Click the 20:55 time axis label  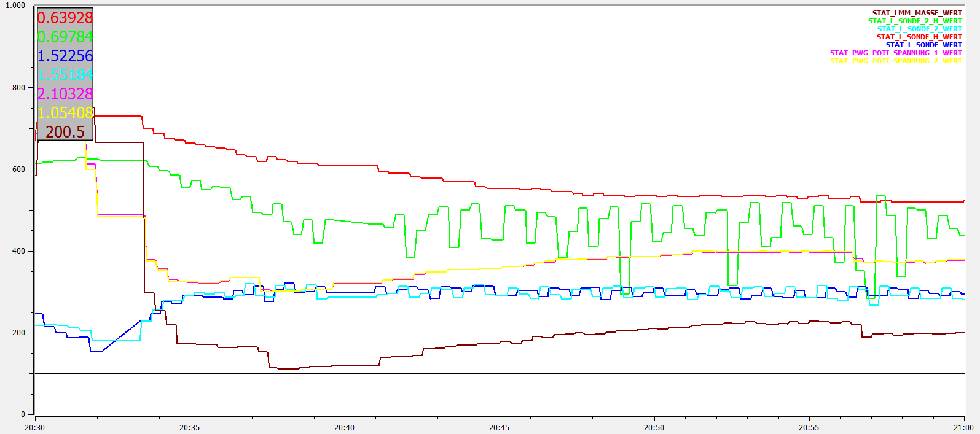tap(809, 427)
